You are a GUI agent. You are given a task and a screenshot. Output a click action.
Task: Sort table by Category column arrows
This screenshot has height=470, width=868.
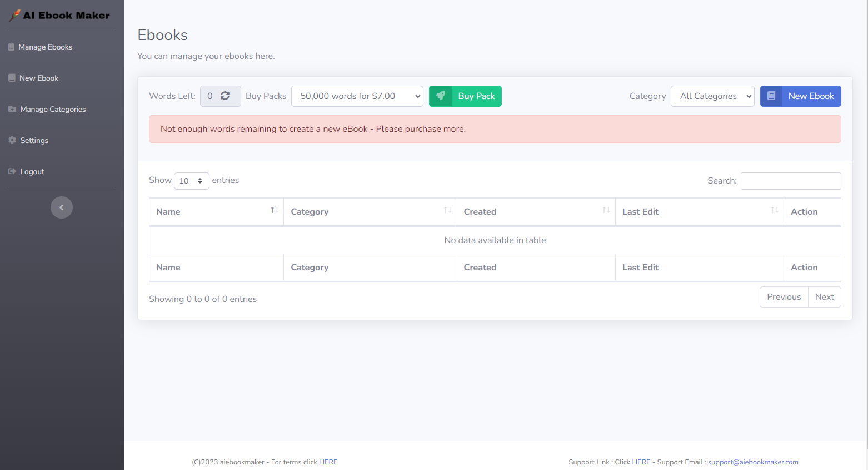[x=447, y=210]
